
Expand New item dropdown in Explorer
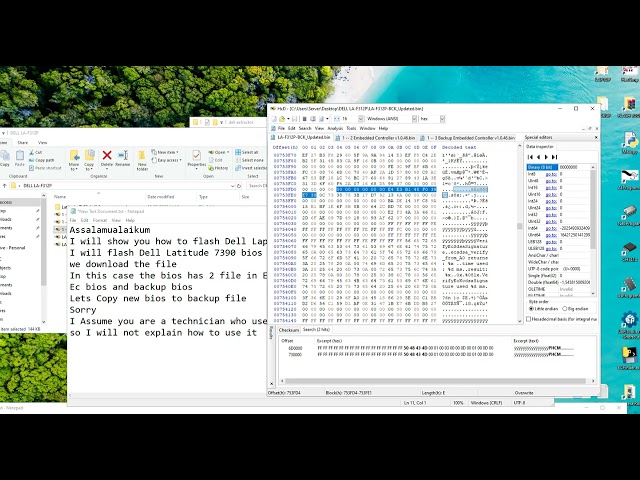(x=164, y=152)
